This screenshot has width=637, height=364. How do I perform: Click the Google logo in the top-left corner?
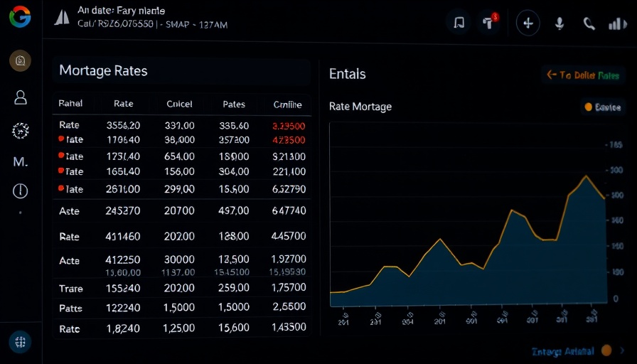20,16
